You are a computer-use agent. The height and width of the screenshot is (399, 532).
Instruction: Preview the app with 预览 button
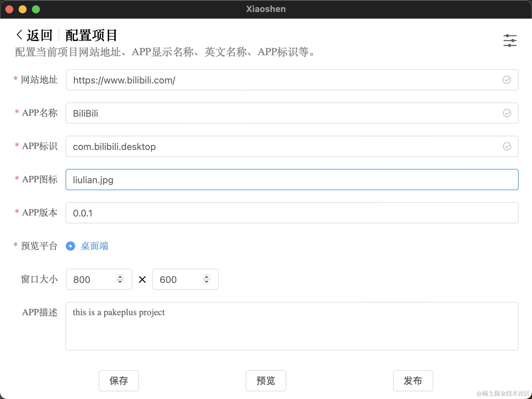tap(266, 381)
